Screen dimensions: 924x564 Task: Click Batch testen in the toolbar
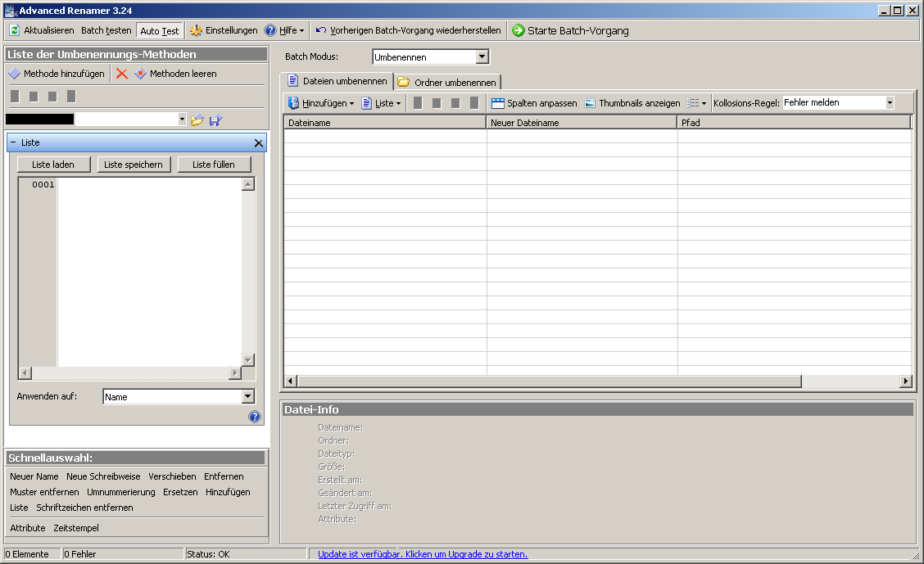pyautogui.click(x=106, y=30)
